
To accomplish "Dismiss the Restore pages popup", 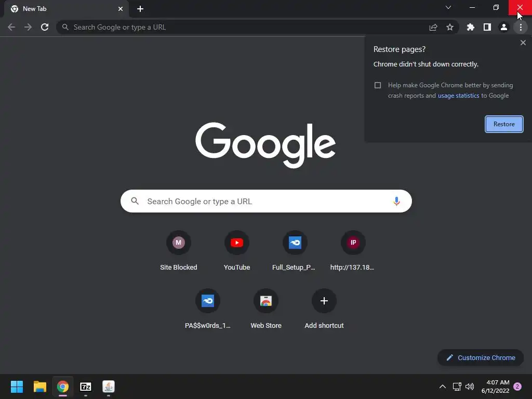I will tap(523, 43).
